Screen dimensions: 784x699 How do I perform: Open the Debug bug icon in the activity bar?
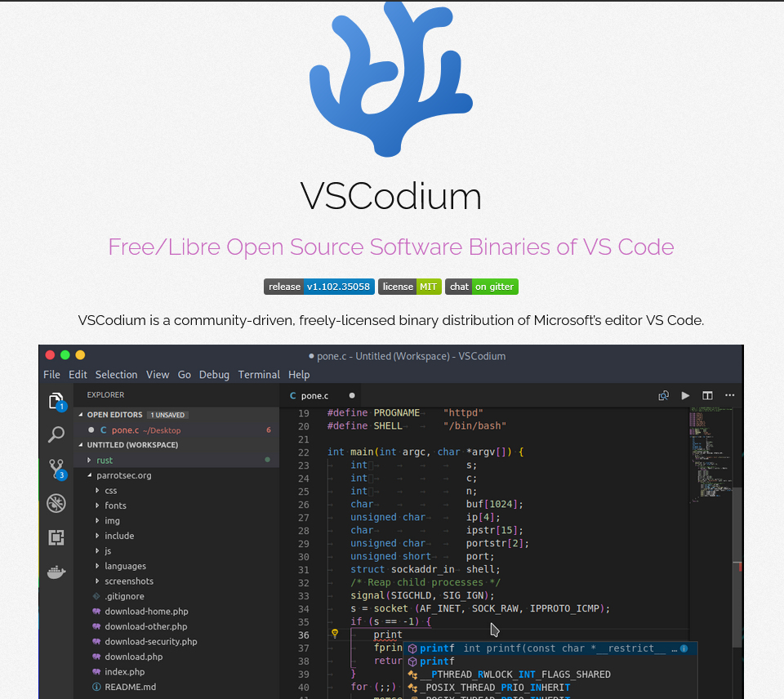click(x=56, y=503)
